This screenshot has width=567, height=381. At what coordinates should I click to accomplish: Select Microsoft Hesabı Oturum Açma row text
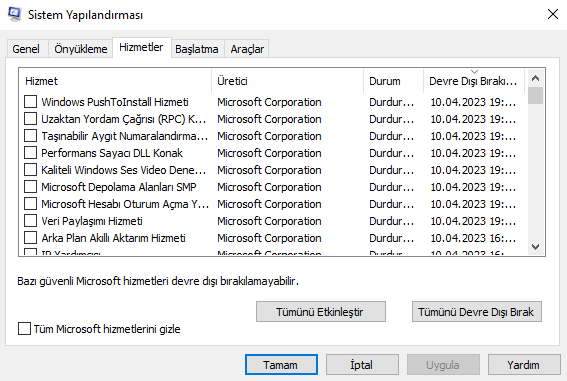coord(125,204)
